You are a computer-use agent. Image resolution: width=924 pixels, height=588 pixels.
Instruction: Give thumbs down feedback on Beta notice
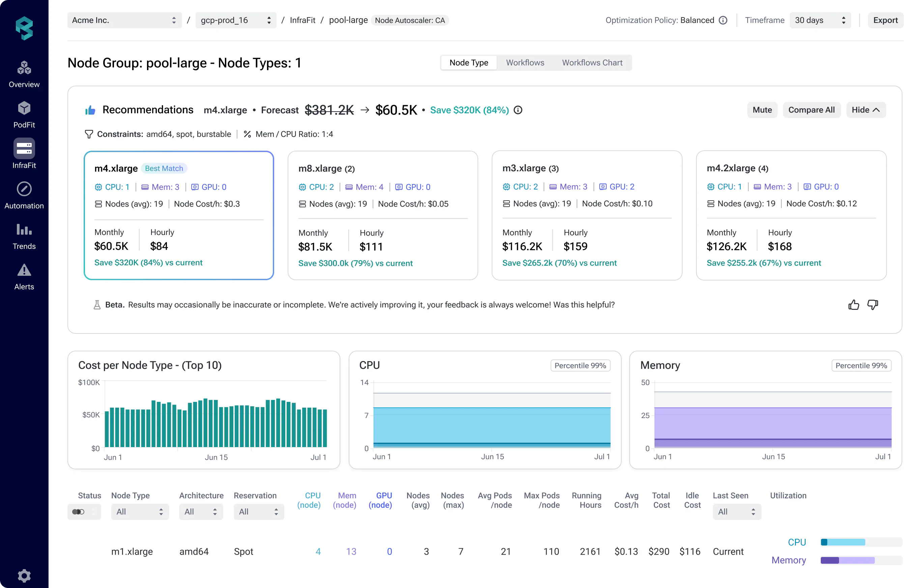[x=873, y=305]
